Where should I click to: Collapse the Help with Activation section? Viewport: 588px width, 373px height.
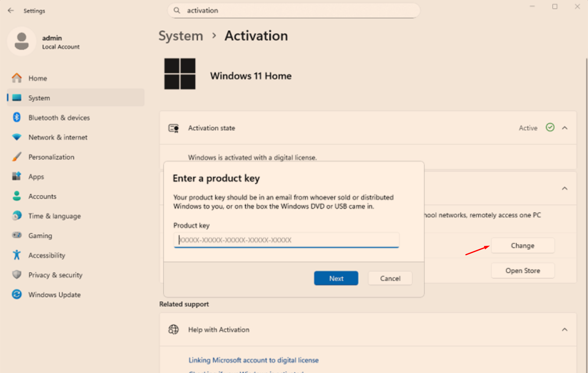[565, 329]
